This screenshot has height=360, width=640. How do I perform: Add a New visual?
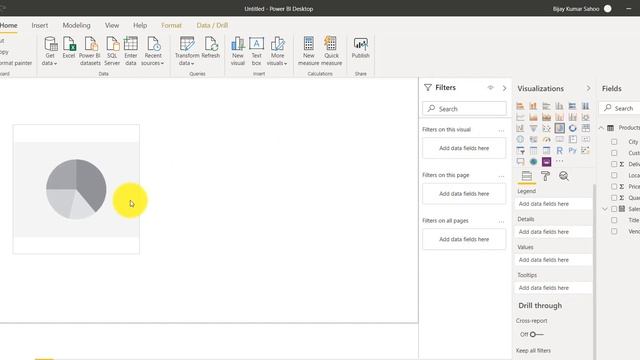238,51
